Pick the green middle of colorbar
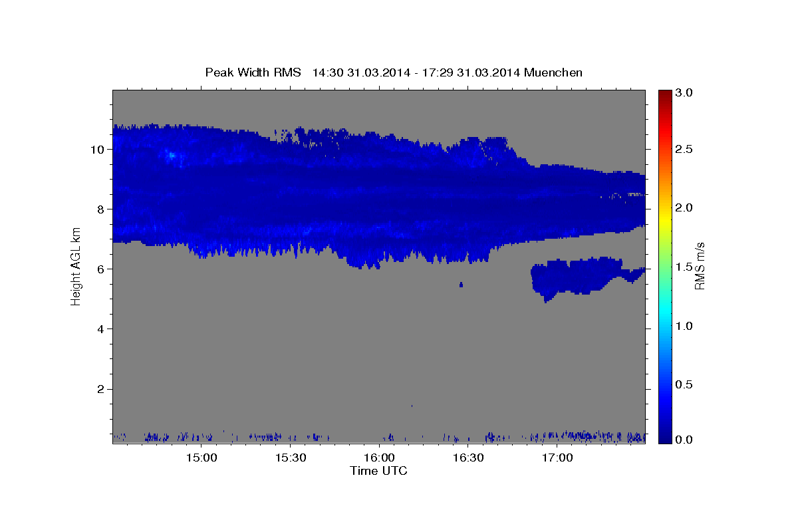This screenshot has height=532, width=798. (664, 266)
